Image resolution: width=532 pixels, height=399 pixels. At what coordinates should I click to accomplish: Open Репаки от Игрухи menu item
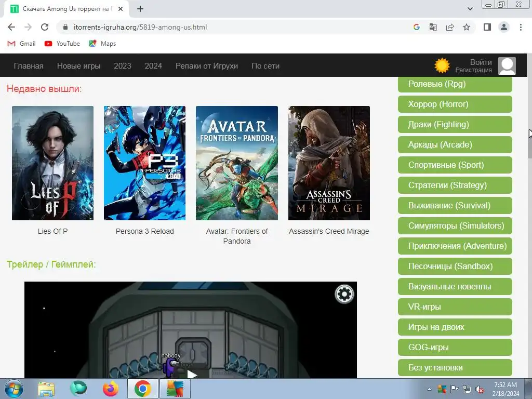pos(207,66)
